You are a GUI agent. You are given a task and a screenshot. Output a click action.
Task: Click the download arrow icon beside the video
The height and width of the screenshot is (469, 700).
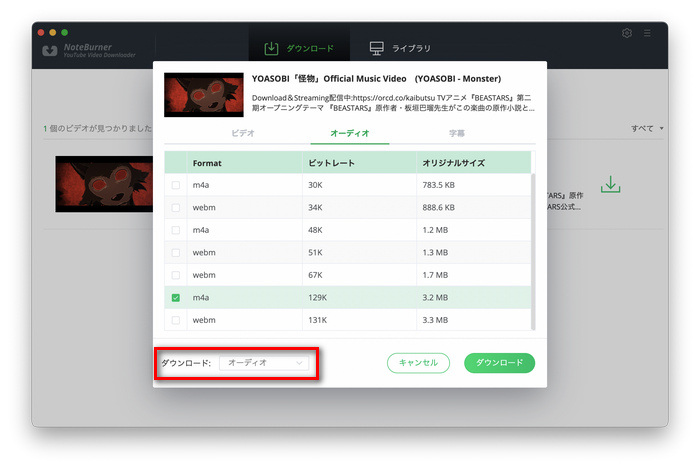610,184
